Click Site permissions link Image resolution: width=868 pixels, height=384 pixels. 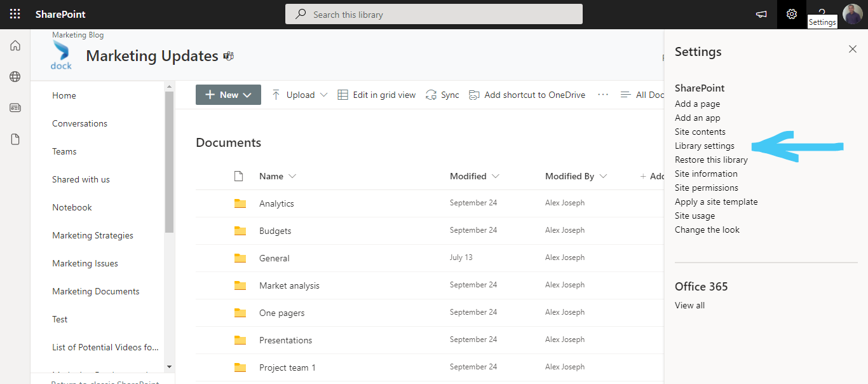click(x=707, y=188)
